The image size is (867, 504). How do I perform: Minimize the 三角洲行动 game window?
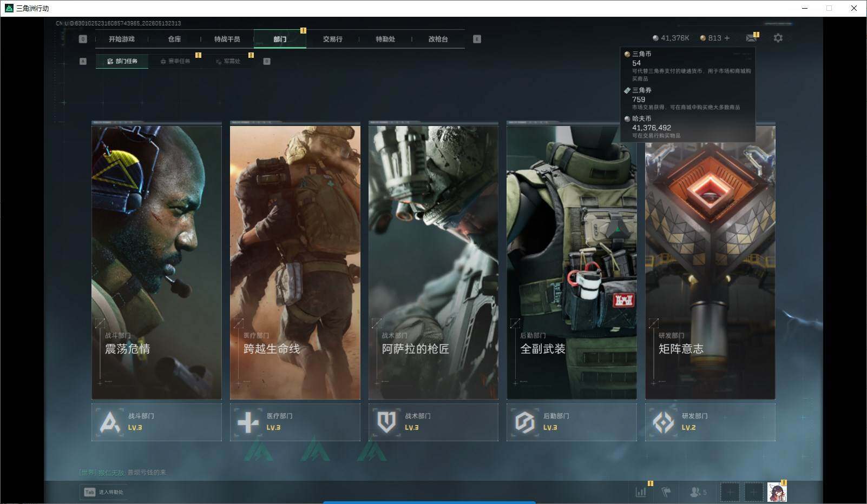pos(804,8)
